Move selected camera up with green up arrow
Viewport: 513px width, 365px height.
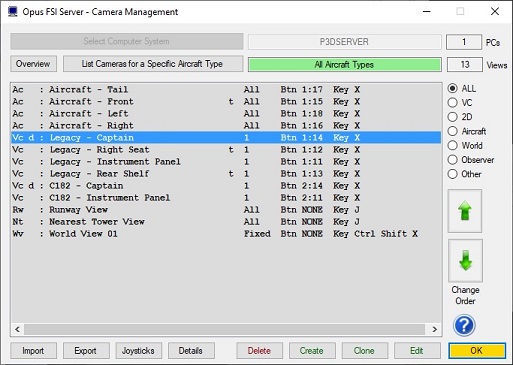pos(465,211)
